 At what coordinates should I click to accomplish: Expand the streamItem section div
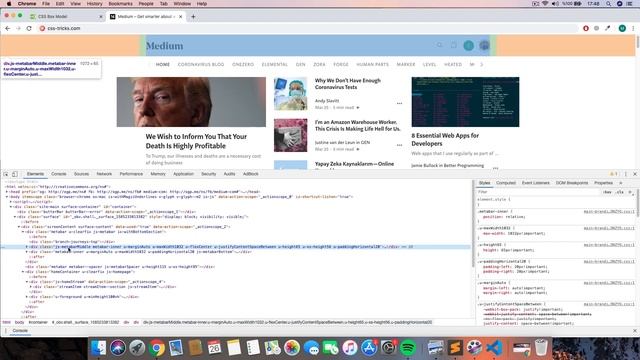point(31,287)
